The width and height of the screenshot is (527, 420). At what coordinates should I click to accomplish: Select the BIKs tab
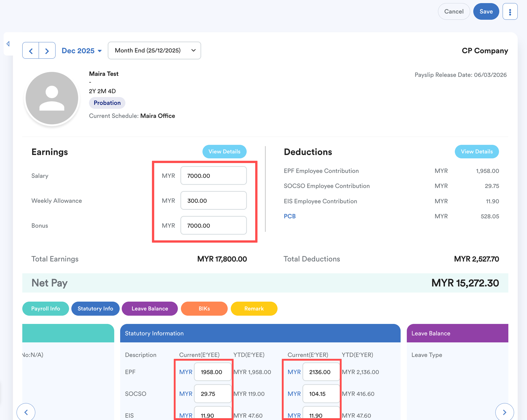204,309
